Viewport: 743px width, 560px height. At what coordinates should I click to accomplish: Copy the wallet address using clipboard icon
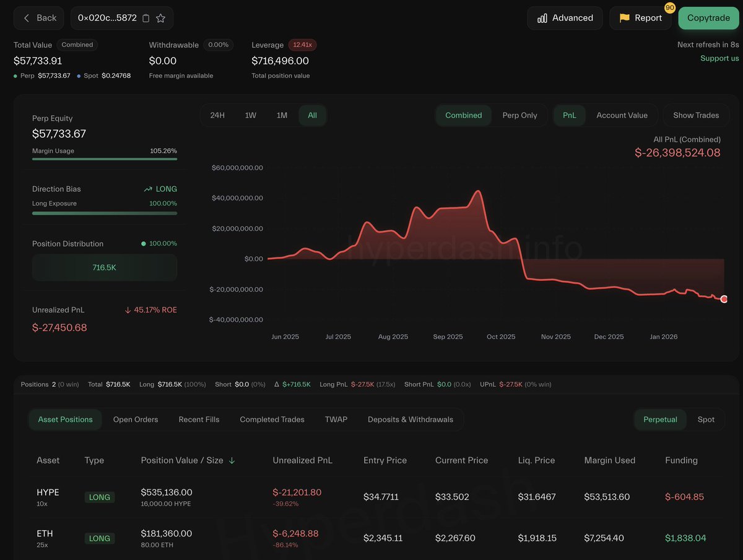pyautogui.click(x=146, y=19)
